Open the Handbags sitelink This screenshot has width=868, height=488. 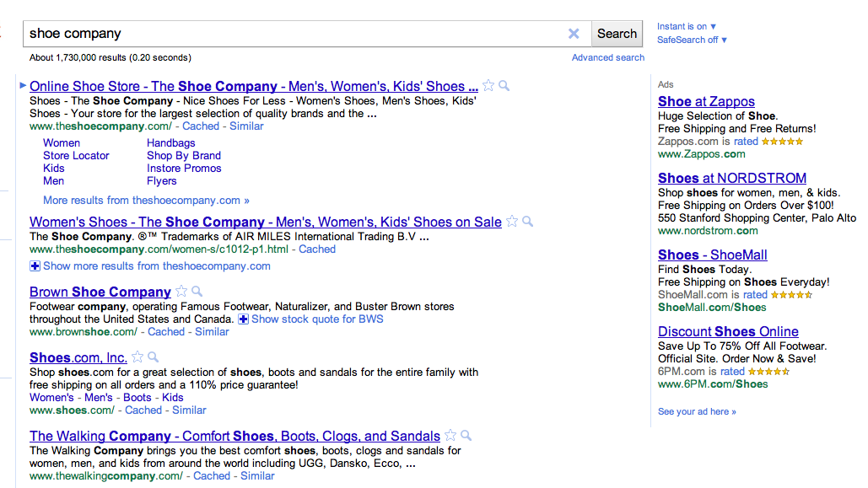pyautogui.click(x=170, y=142)
